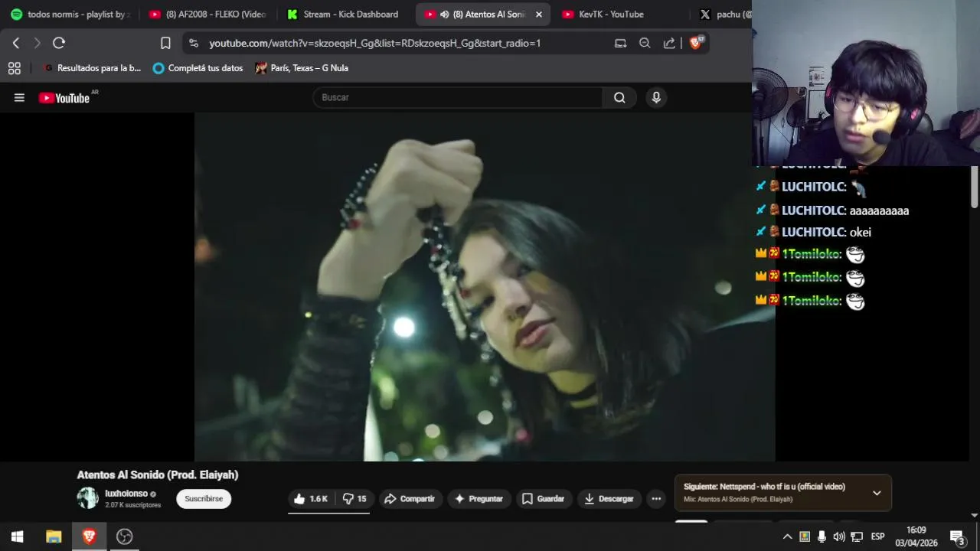Expand the Siguiente mix playlist panel chevron
The image size is (980, 551).
click(877, 493)
